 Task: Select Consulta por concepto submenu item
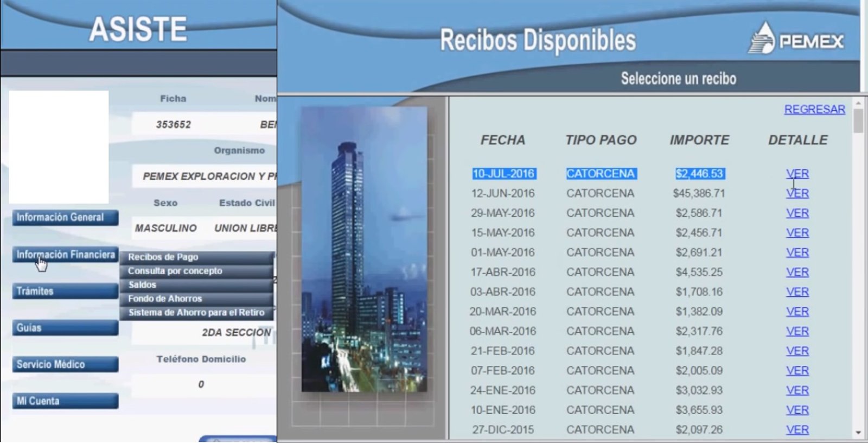pos(196,271)
